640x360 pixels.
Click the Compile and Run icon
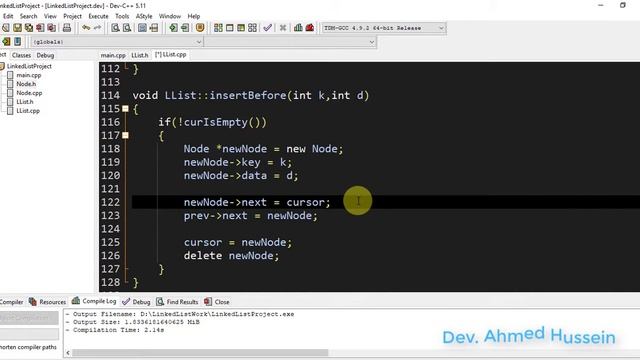[241, 28]
